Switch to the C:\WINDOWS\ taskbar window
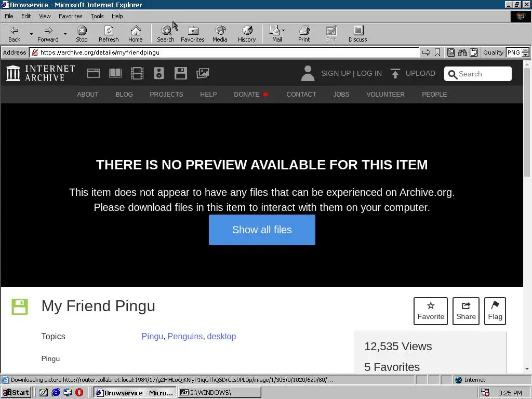Screen dimensions: 532x399 (x=220, y=393)
